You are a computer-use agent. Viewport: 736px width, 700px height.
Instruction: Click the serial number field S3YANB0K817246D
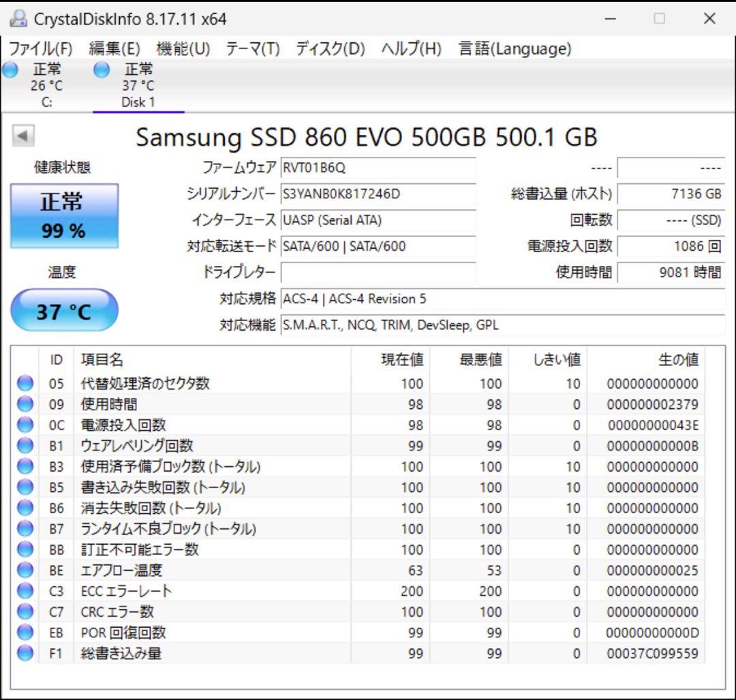378,194
